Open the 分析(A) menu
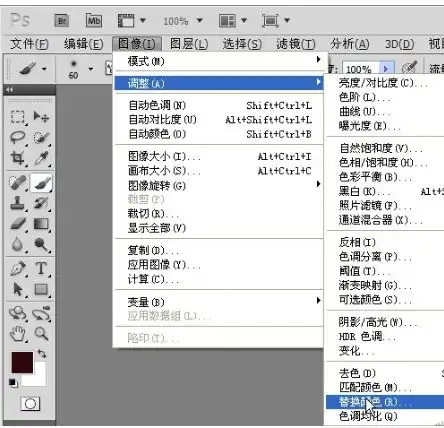444x428 pixels. 350,44
